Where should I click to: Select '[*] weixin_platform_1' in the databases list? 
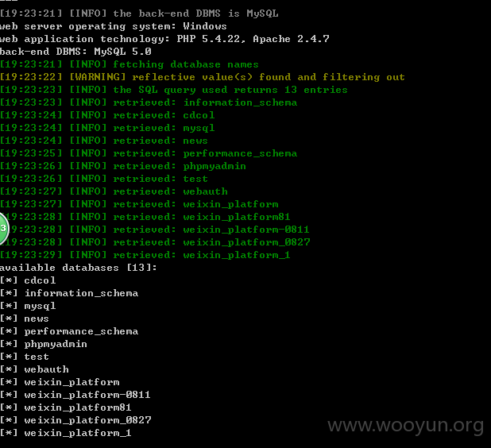point(66,433)
